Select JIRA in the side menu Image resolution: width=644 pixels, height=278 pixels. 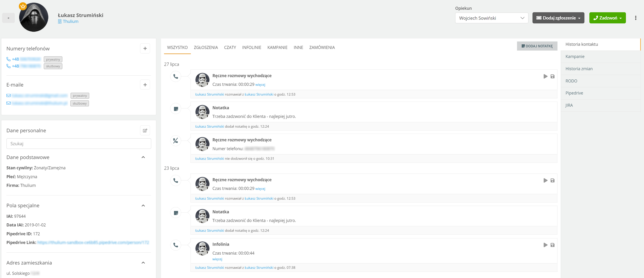pyautogui.click(x=601, y=105)
